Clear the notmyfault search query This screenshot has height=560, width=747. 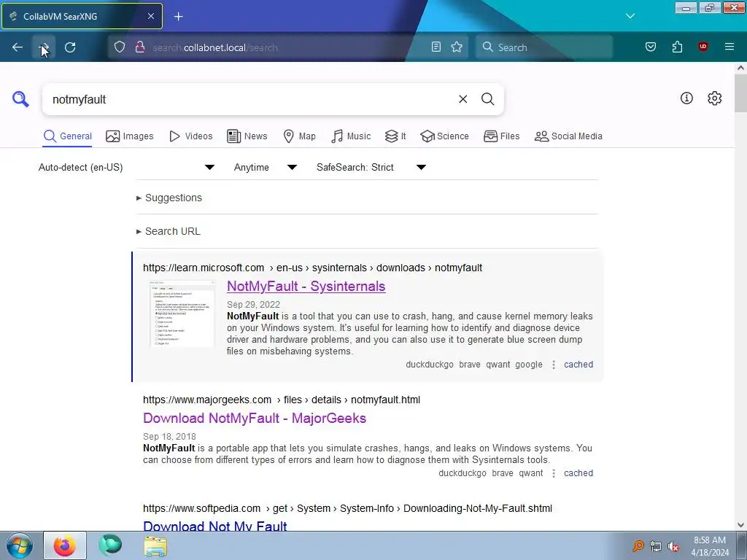[462, 99]
